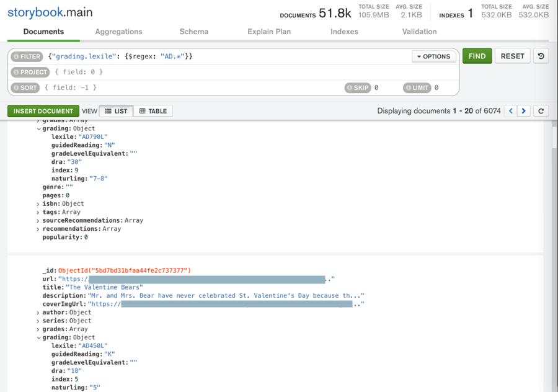Click the ObjectId value 5bd7bd31bfaa44fe2c737377
The width and height of the screenshot is (558, 392).
(x=125, y=270)
